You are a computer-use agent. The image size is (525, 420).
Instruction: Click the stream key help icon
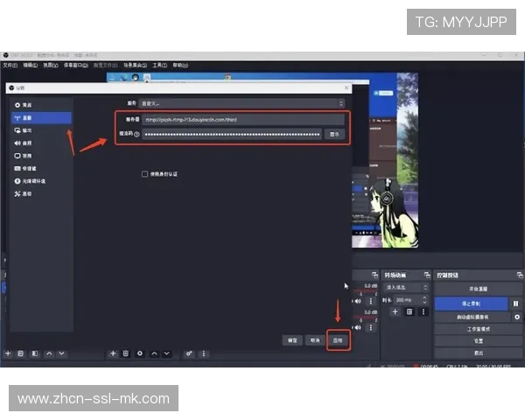[137, 134]
